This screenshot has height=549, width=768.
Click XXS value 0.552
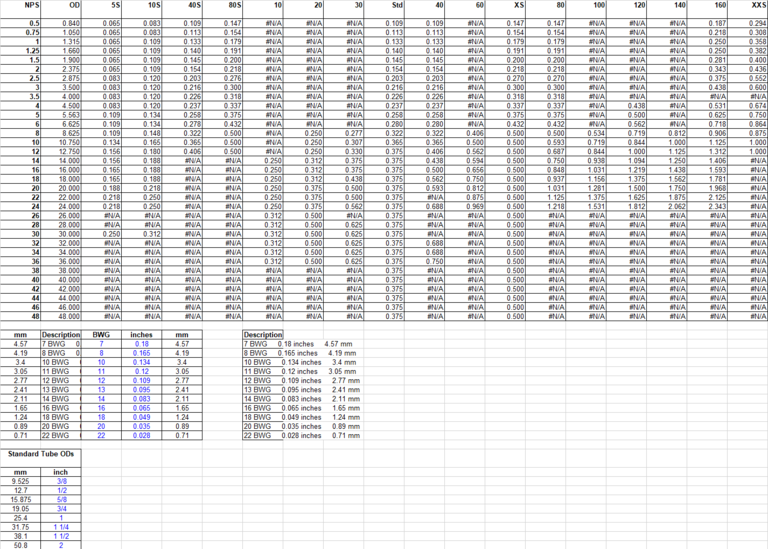coord(747,78)
